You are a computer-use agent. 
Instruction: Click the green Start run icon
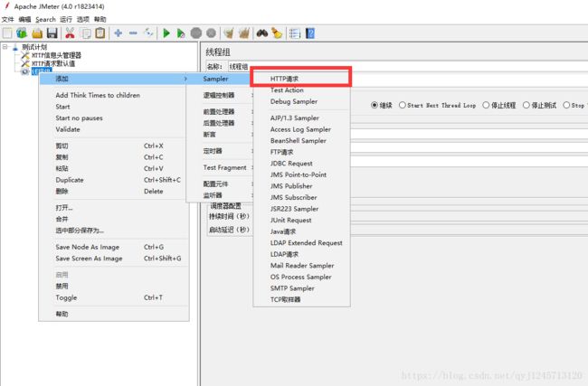[166, 33]
